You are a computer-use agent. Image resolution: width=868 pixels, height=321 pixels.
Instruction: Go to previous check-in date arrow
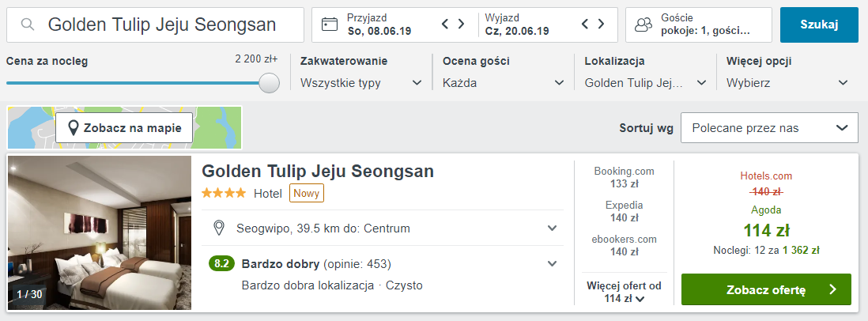coord(446,25)
